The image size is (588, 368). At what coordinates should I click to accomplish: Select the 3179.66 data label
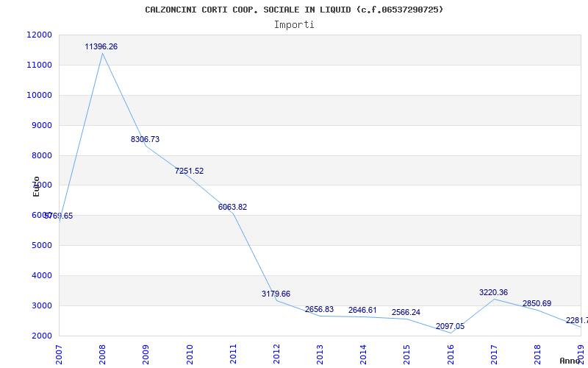click(x=276, y=294)
